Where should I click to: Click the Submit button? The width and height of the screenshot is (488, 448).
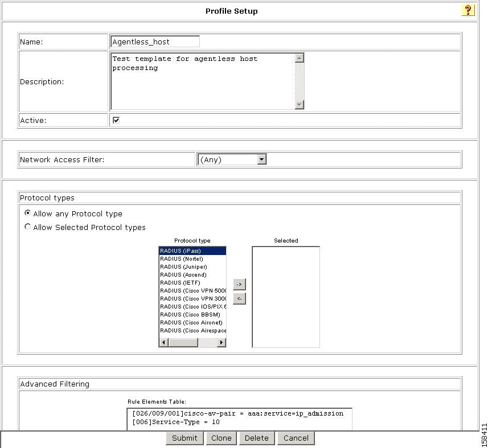[184, 438]
